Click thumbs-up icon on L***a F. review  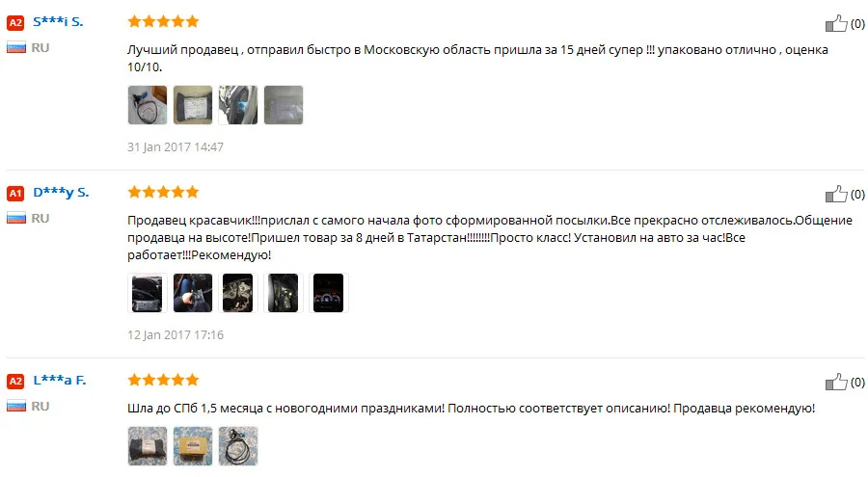836,382
